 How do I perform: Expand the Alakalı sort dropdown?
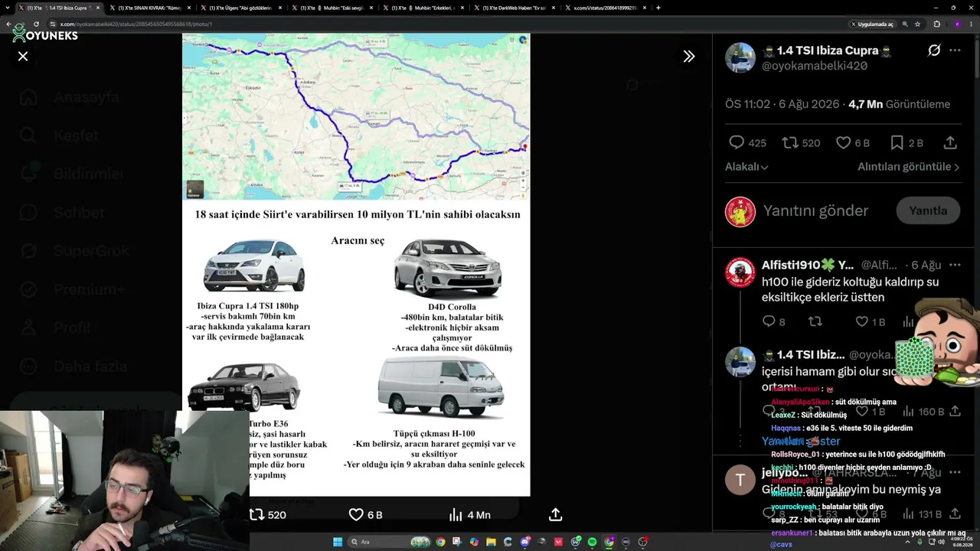[x=746, y=167]
